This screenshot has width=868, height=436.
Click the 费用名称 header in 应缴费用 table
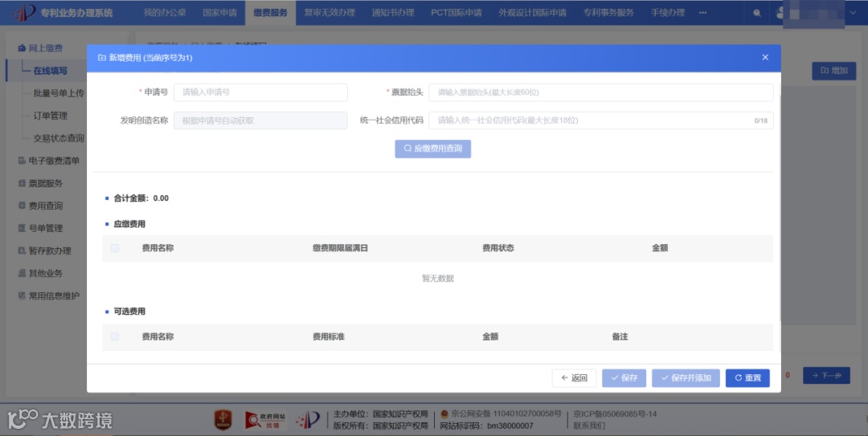pyautogui.click(x=158, y=248)
